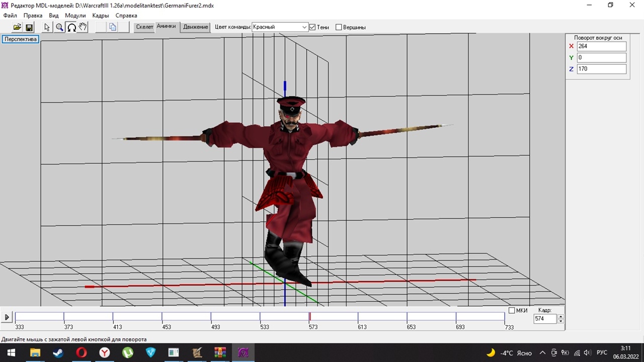Screen dimensions: 644x362
Task: Click the Кадр frame number field
Action: click(545, 319)
